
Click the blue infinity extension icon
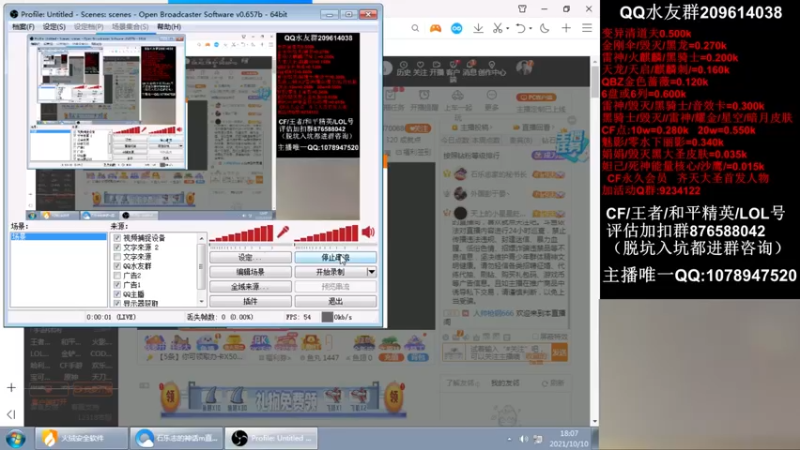click(457, 29)
